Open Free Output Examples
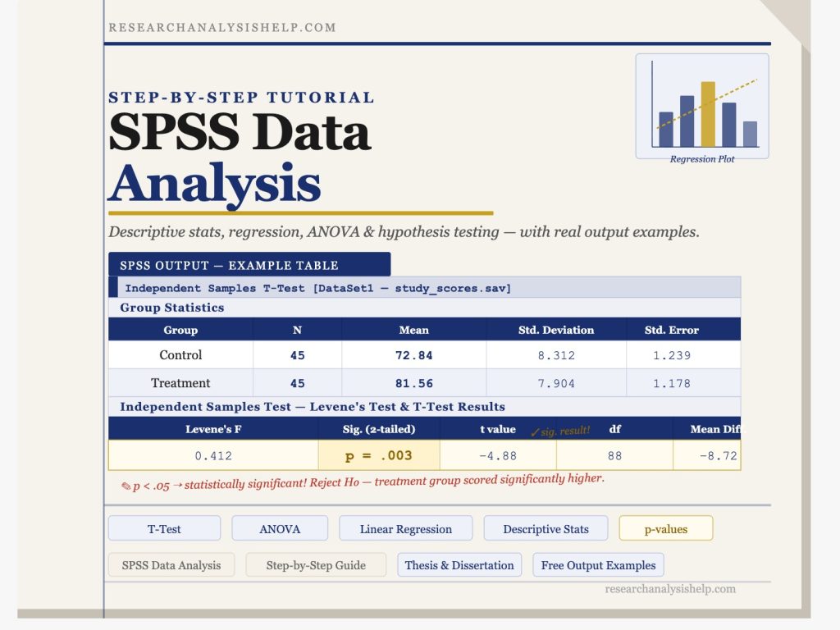 point(598,564)
